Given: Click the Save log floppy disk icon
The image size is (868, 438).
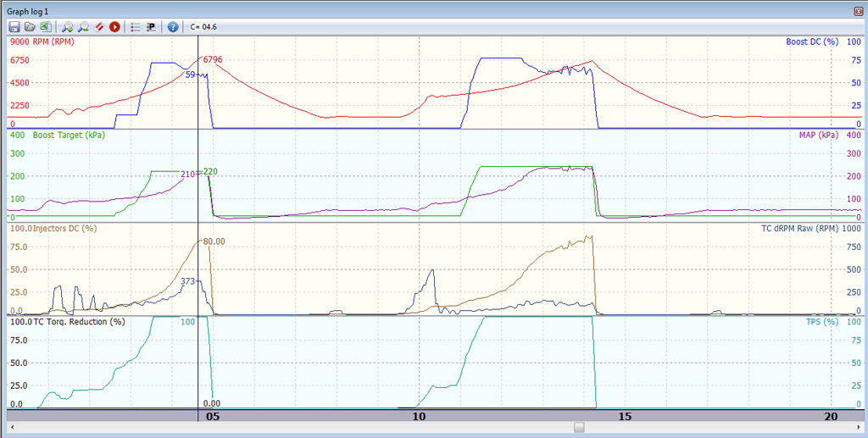Looking at the screenshot, I should click(x=14, y=27).
